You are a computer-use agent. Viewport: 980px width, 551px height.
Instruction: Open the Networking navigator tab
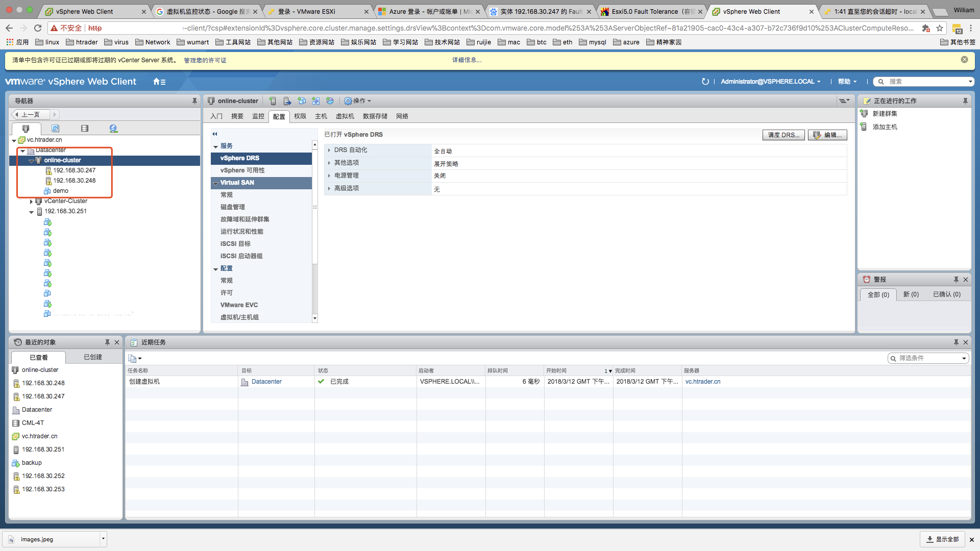coord(113,129)
